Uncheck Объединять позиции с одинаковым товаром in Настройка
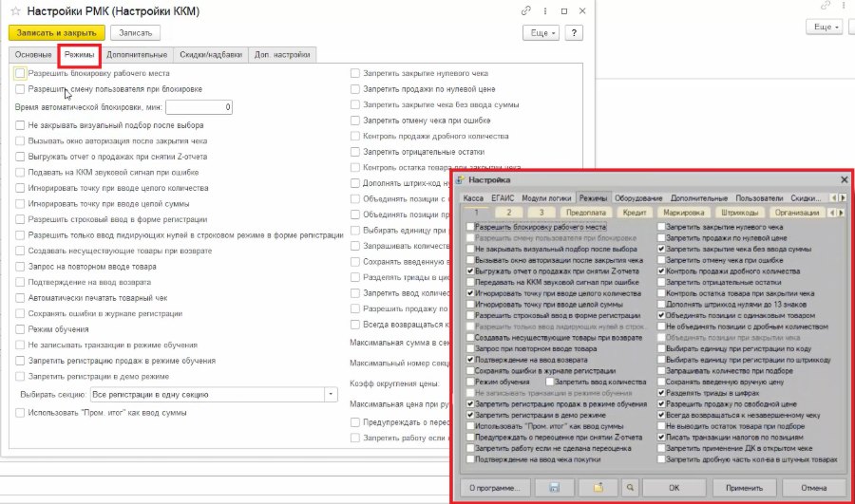The width and height of the screenshot is (855, 504). [661, 315]
